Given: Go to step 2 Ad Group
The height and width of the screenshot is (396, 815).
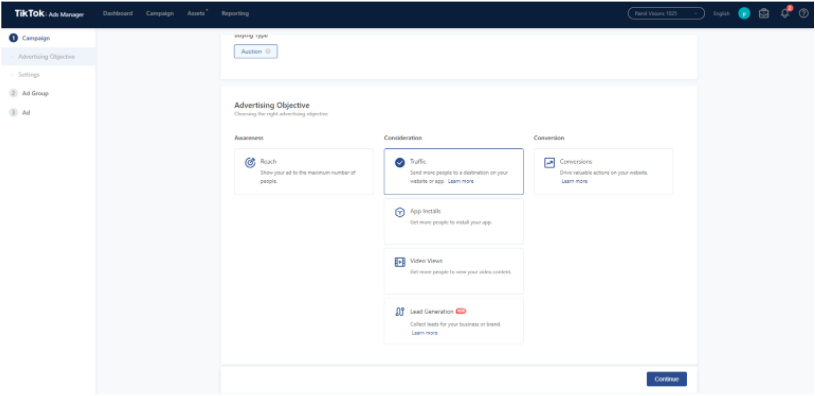Looking at the screenshot, I should click(x=29, y=94).
